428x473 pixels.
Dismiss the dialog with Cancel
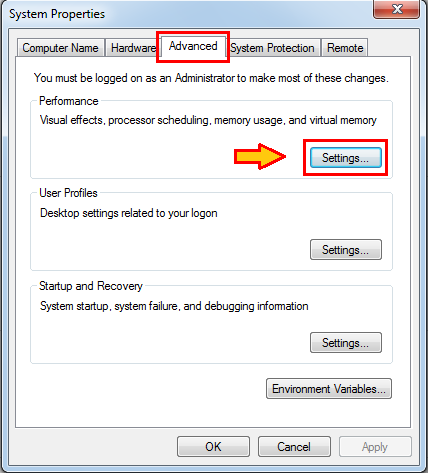pyautogui.click(x=294, y=447)
